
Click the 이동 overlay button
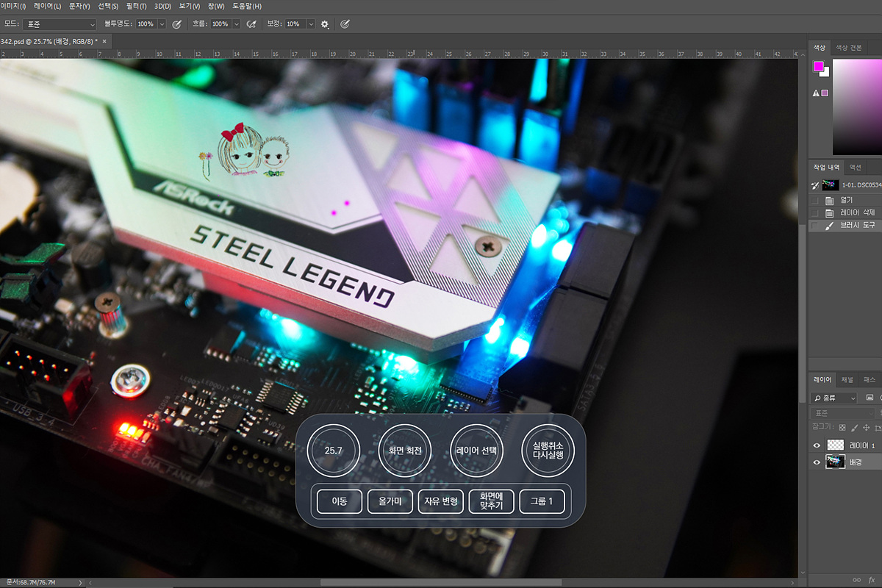pyautogui.click(x=340, y=501)
